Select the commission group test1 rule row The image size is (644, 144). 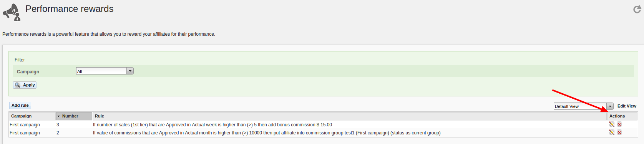coord(323,132)
